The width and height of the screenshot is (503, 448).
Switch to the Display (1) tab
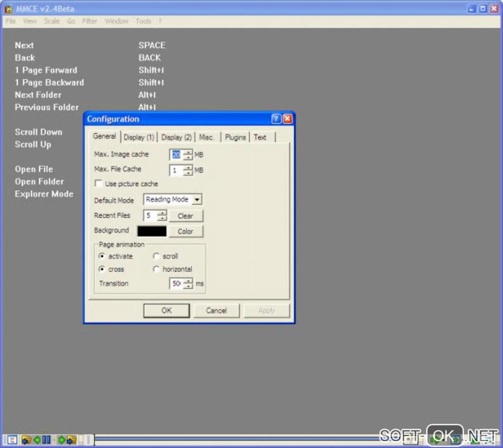[x=139, y=137]
